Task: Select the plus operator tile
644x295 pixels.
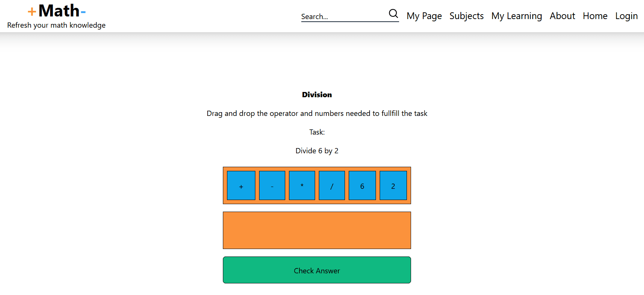Action: [241, 185]
